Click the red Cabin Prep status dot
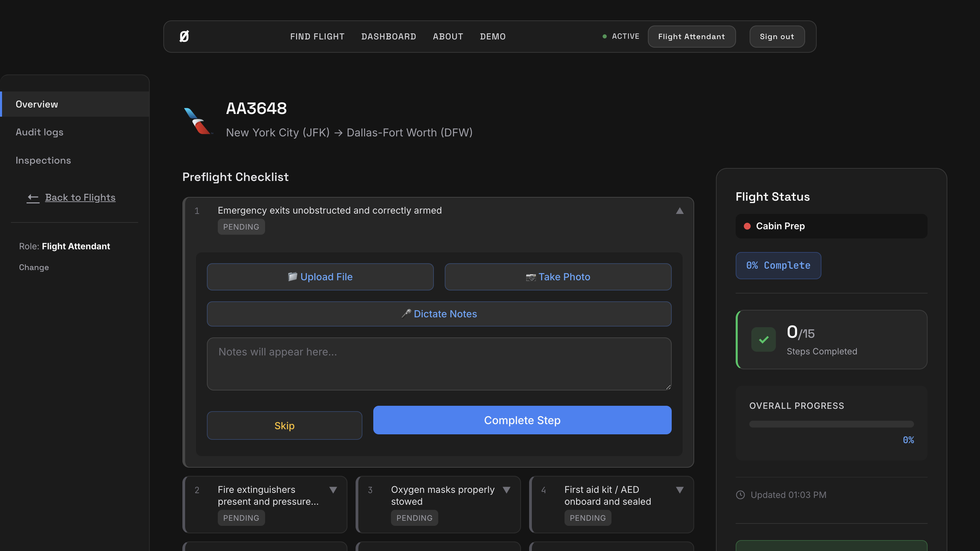Image resolution: width=980 pixels, height=551 pixels. tap(747, 226)
